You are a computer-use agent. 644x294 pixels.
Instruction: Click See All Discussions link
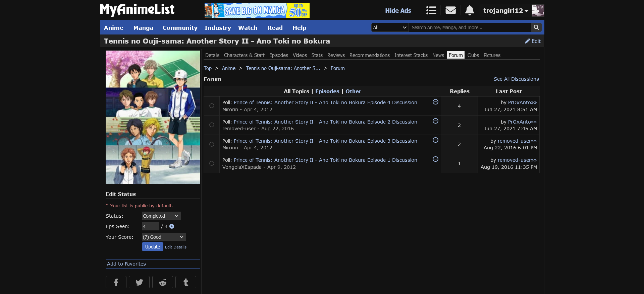(516, 79)
